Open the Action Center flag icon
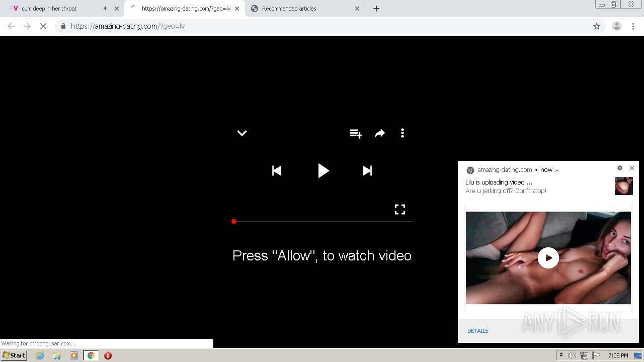644x362 pixels. pyautogui.click(x=596, y=355)
